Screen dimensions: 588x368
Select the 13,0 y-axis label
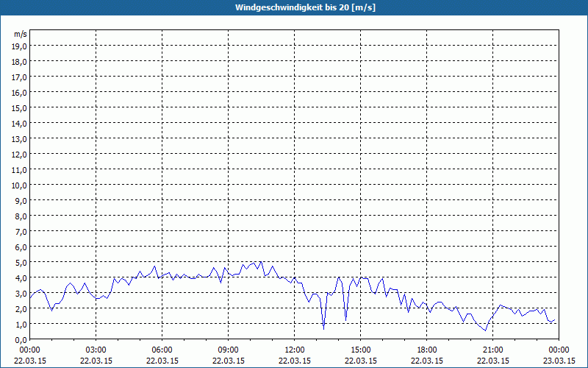19,139
